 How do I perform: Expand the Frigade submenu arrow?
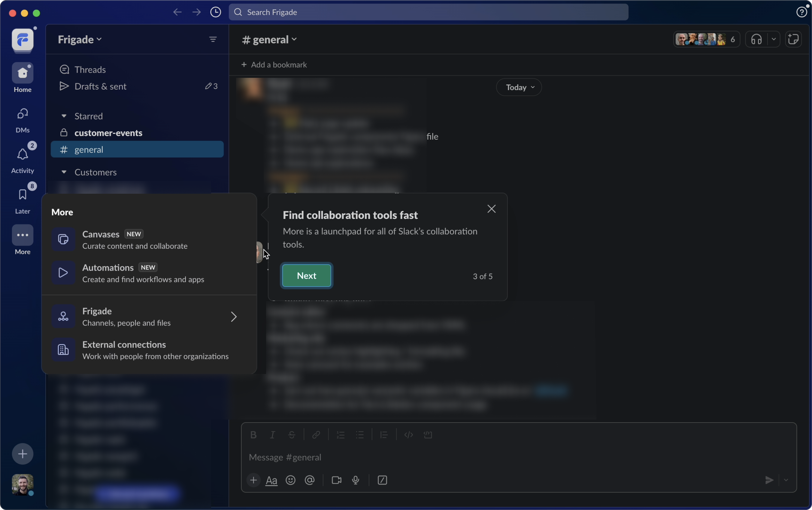tap(234, 316)
